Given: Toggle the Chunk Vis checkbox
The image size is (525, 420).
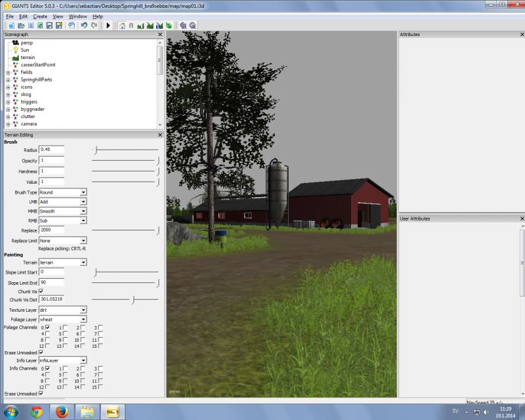Looking at the screenshot, I should [x=41, y=291].
